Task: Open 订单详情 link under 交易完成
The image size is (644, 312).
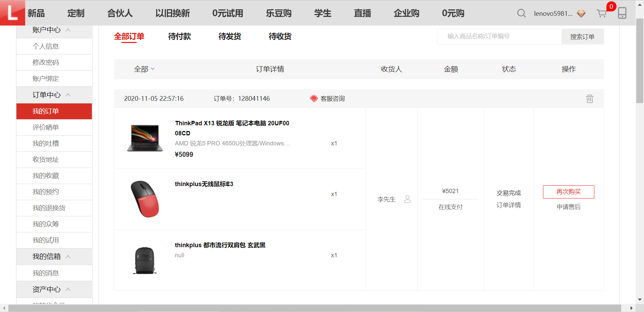Action: tap(509, 205)
